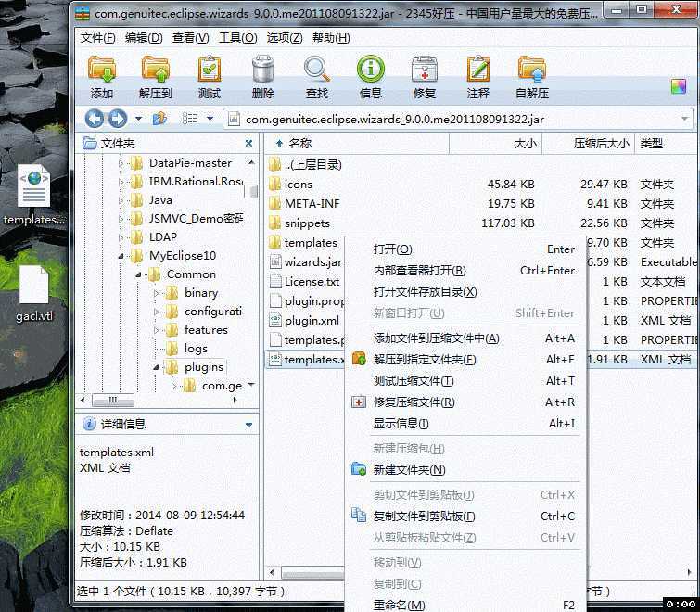700x612 pixels.
Task: Expand the features tree folder
Action: (x=157, y=330)
